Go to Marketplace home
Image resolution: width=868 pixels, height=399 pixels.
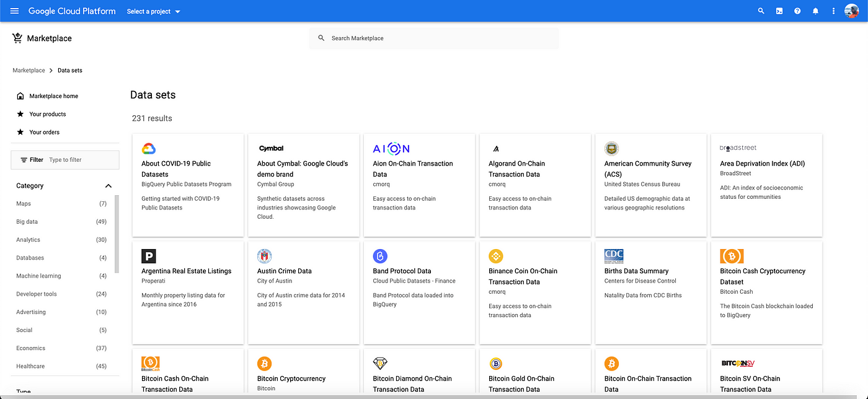point(53,96)
